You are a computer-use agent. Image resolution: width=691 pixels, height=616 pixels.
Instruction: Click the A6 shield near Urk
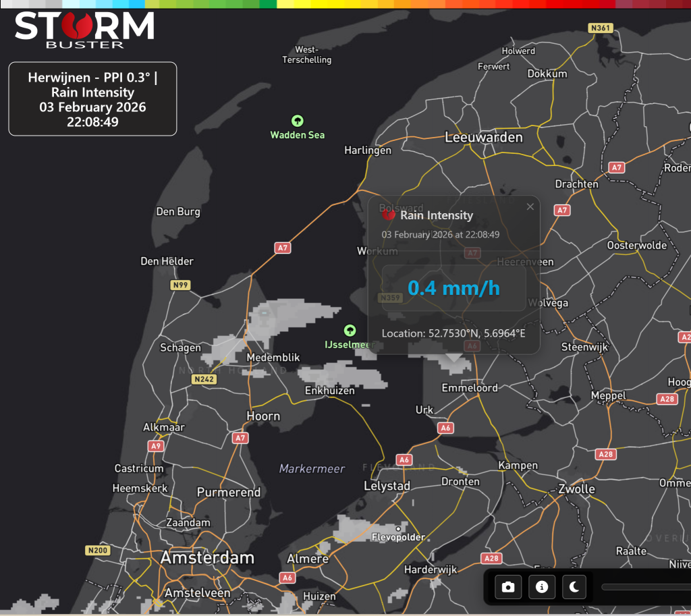[x=445, y=428]
